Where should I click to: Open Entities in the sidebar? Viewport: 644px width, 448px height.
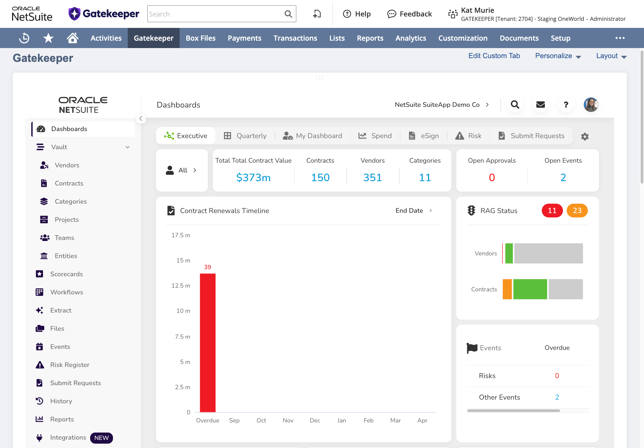(65, 255)
